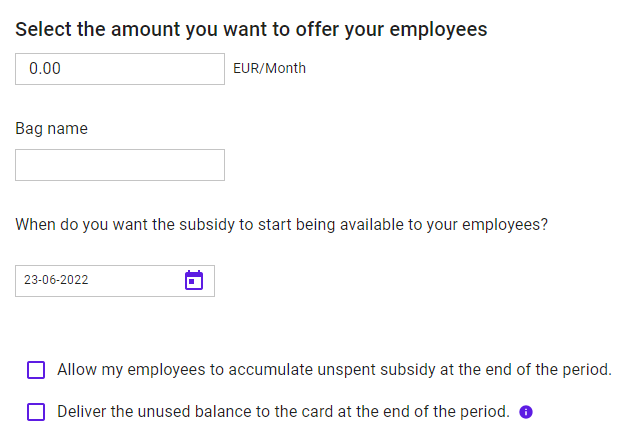Focus the EUR/Month amount input field
The image size is (627, 433).
coord(120,69)
